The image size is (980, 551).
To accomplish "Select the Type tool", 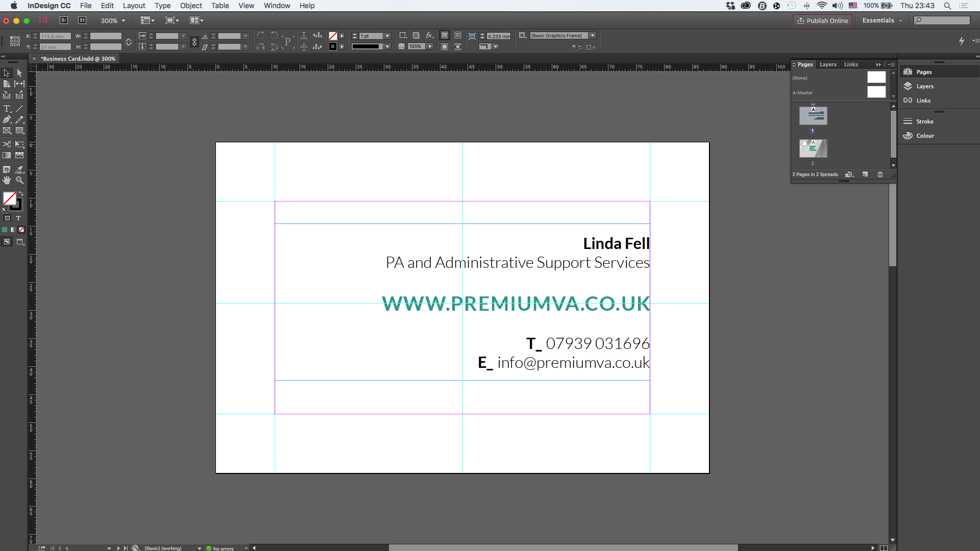I will click(x=7, y=109).
